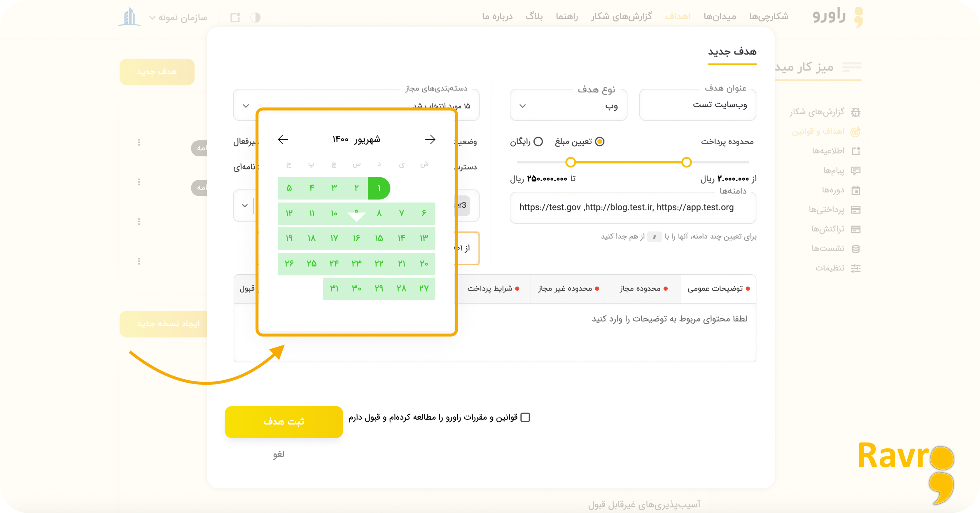This screenshot has width=980, height=513.
Task: Open the hamburger menu near desk title
Action: click(851, 67)
